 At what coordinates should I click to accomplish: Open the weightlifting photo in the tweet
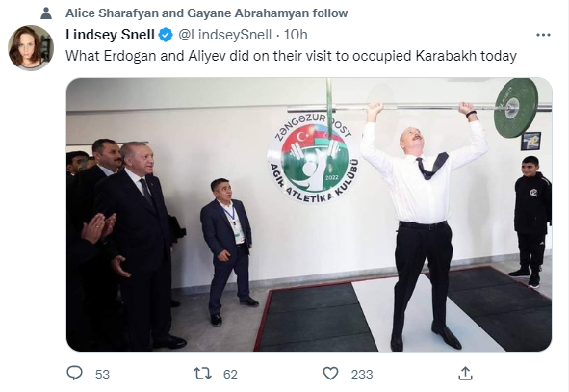[309, 215]
